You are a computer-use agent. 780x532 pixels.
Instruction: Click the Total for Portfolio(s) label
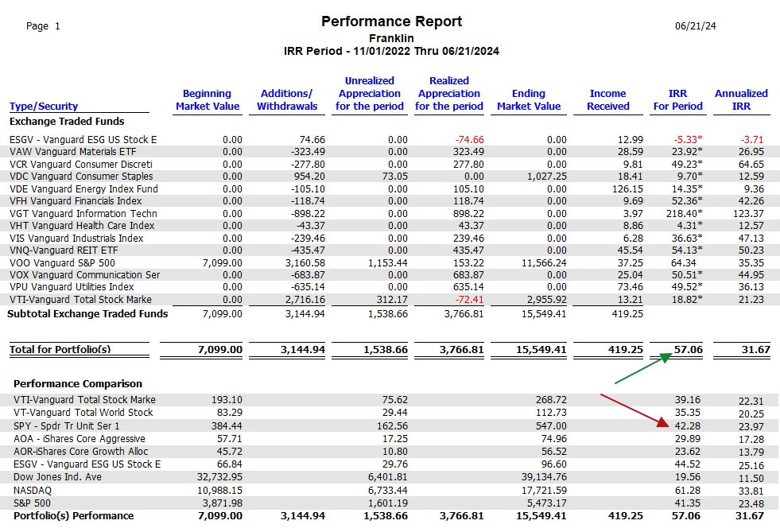60,349
